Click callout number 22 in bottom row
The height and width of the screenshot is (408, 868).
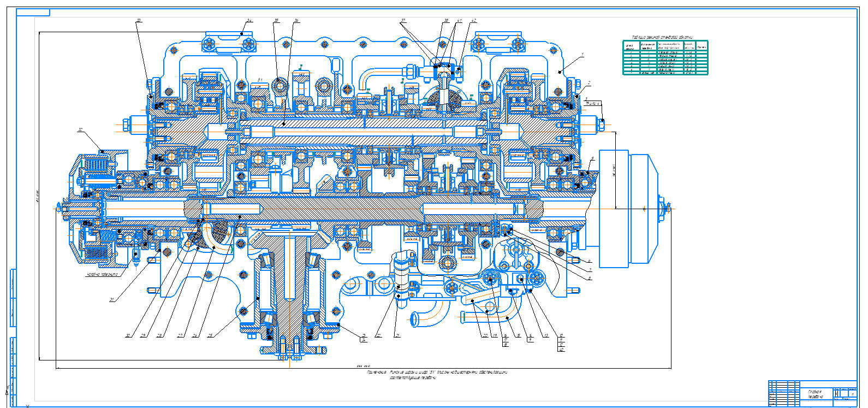coord(378,335)
